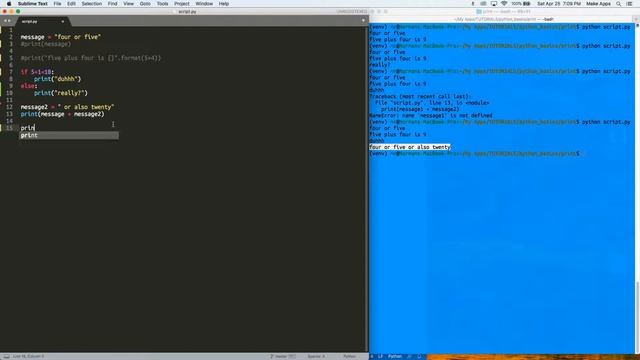Image resolution: width=640 pixels, height=360 pixels.
Task: Open the File menu
Action: (57, 4)
